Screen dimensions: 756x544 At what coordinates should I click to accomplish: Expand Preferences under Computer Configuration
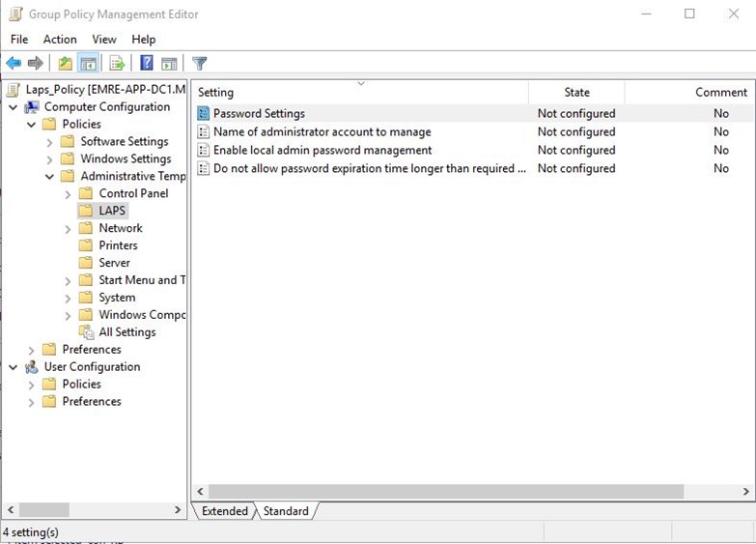(x=32, y=350)
